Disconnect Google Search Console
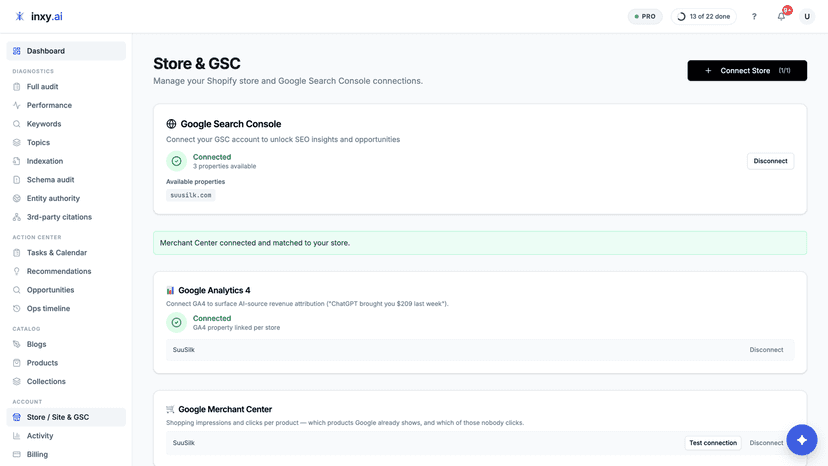828x466 pixels. 770,161
